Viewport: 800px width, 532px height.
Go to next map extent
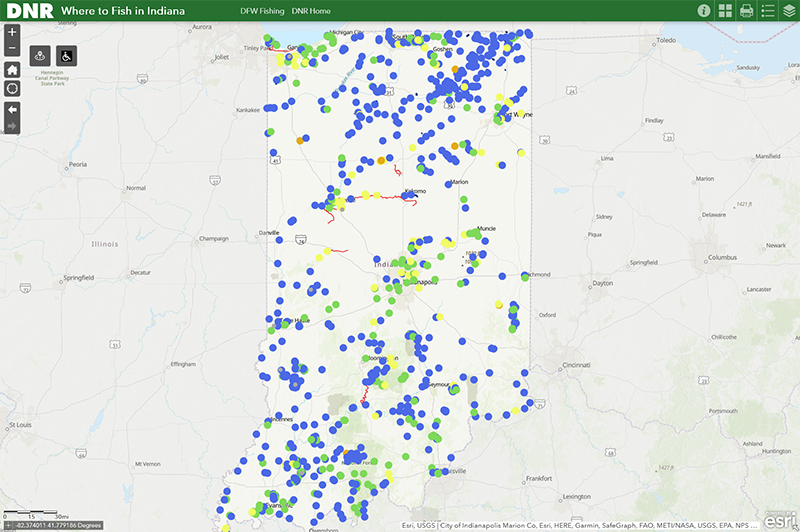[x=12, y=126]
